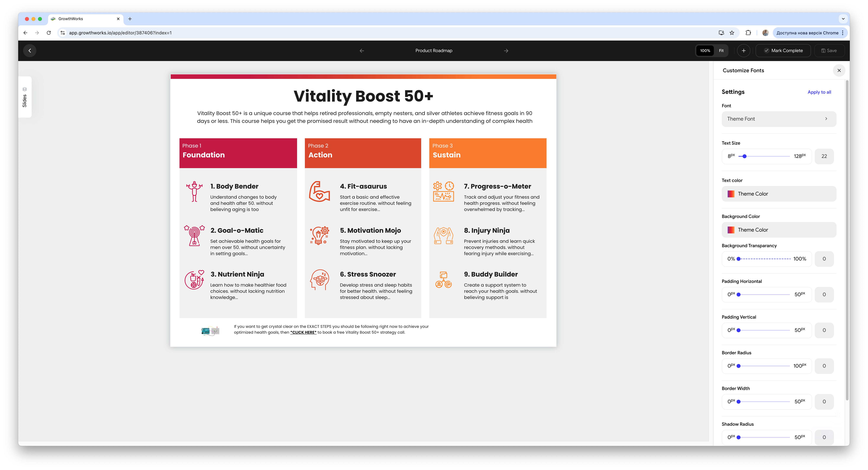Click Fit-asaurus muscle arm icon
868x470 pixels.
coord(319,192)
